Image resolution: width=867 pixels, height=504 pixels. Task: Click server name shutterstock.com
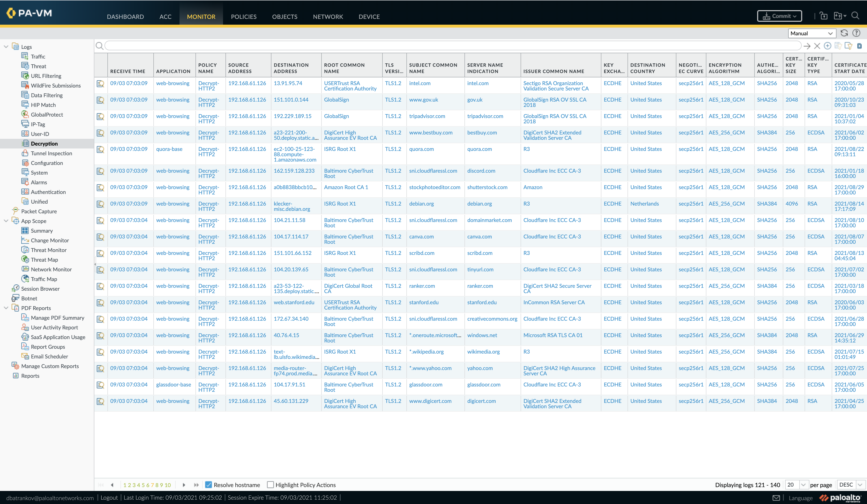(x=487, y=187)
